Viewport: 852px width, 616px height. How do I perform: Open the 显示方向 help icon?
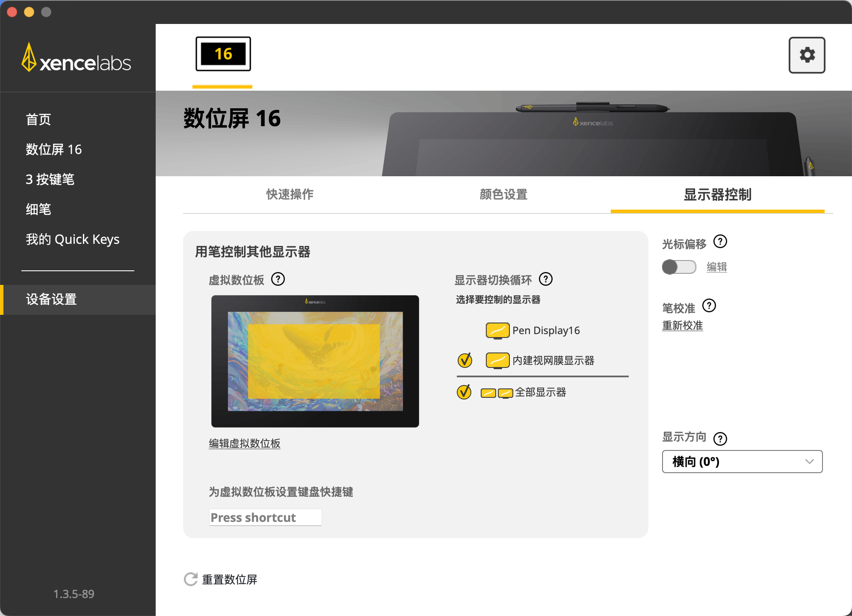point(721,438)
